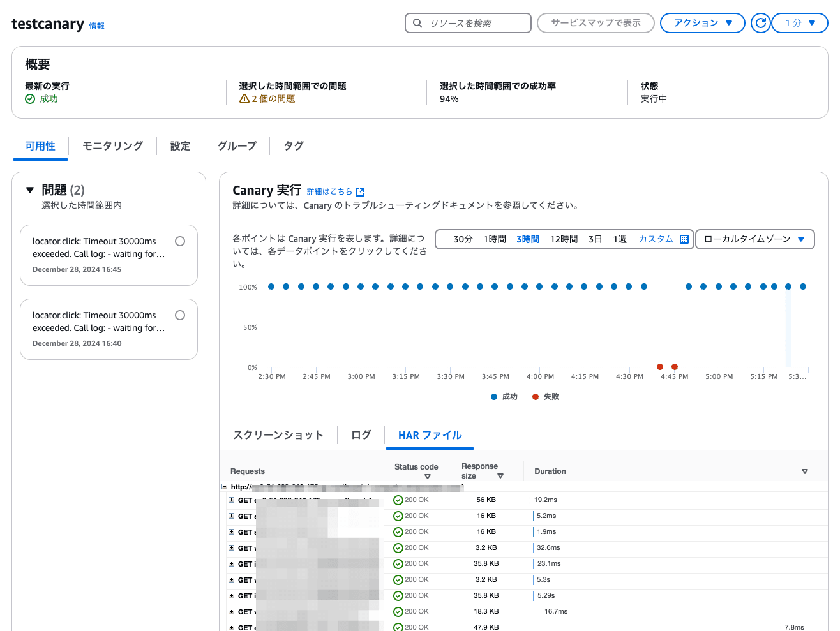Click the magnifier icon in the resource search box
The width and height of the screenshot is (840, 631).
click(x=417, y=23)
